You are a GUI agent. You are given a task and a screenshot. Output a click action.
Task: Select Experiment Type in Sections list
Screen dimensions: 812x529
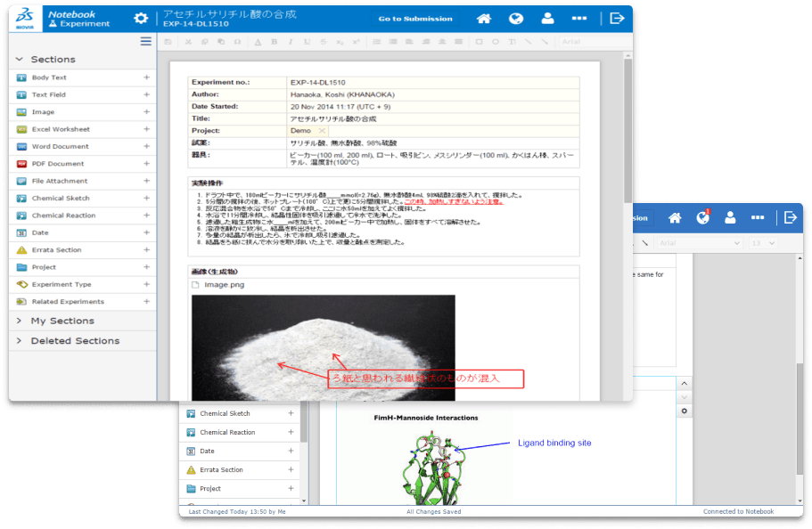tap(62, 285)
